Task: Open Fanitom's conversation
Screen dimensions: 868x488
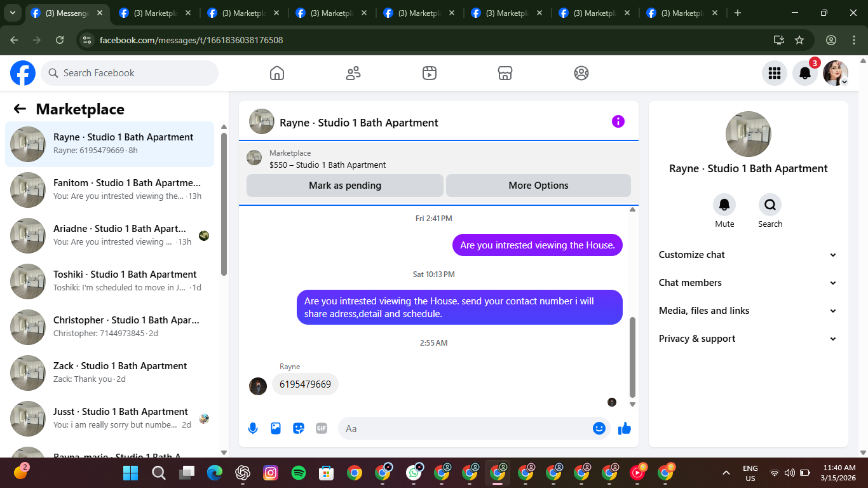Action: 110,190
